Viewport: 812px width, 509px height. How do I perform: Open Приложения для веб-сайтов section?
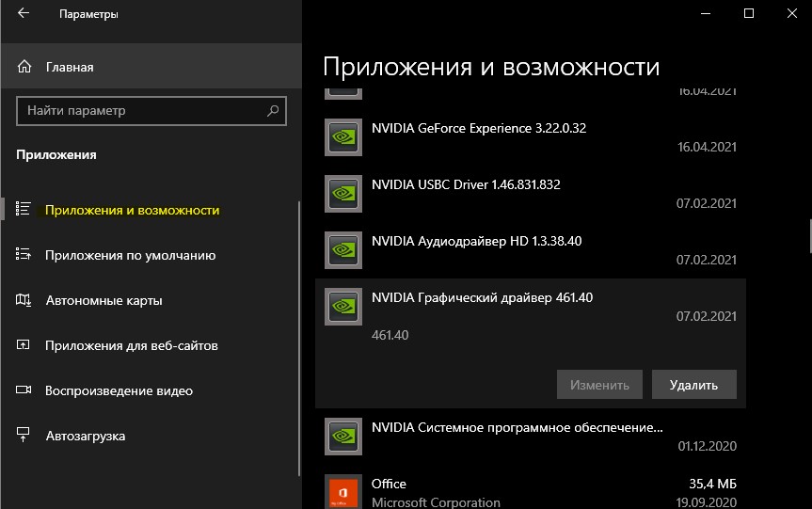pos(132,345)
